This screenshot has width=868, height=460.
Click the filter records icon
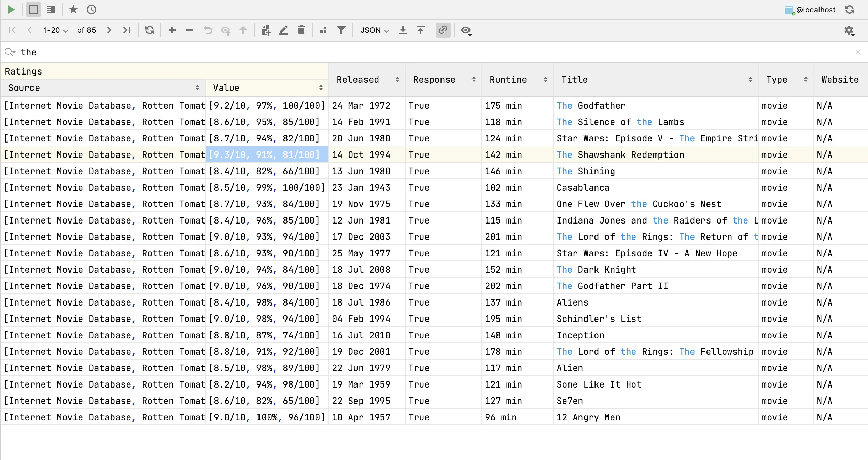click(x=341, y=30)
